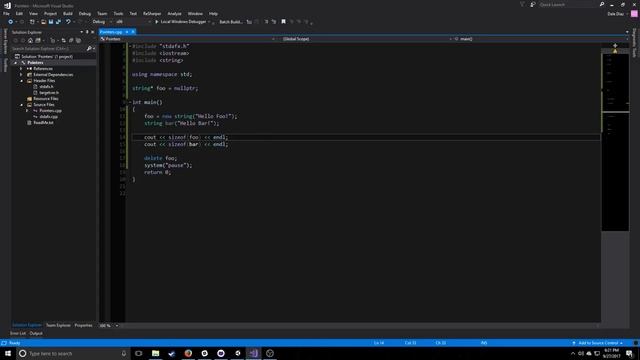Open the ReSharper menu
The image size is (640, 360).
[152, 13]
